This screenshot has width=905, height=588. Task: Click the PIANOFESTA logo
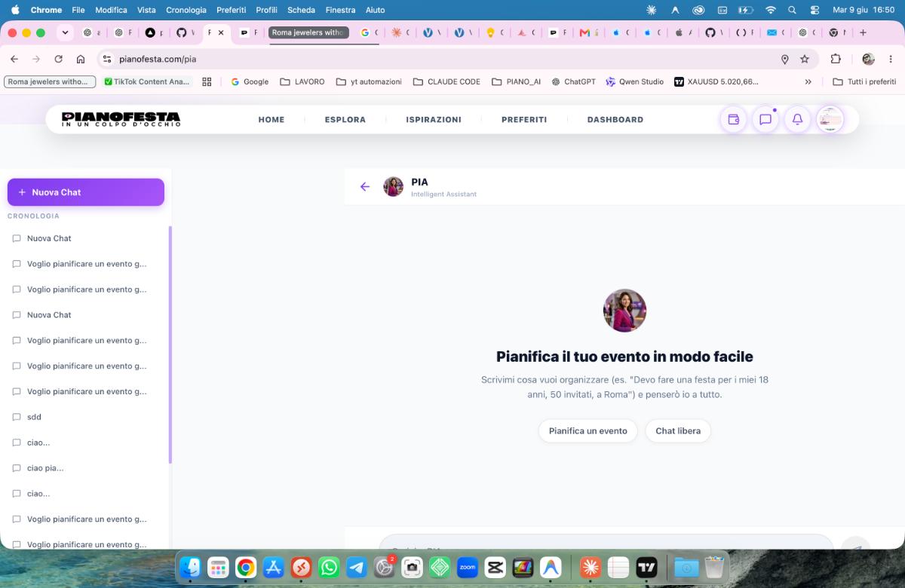(x=121, y=119)
